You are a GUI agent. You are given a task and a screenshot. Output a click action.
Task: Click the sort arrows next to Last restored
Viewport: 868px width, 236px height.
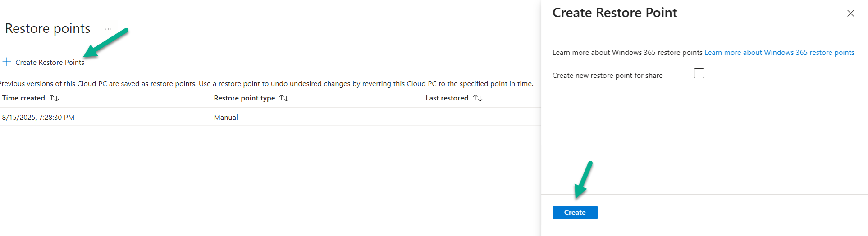pyautogui.click(x=478, y=98)
